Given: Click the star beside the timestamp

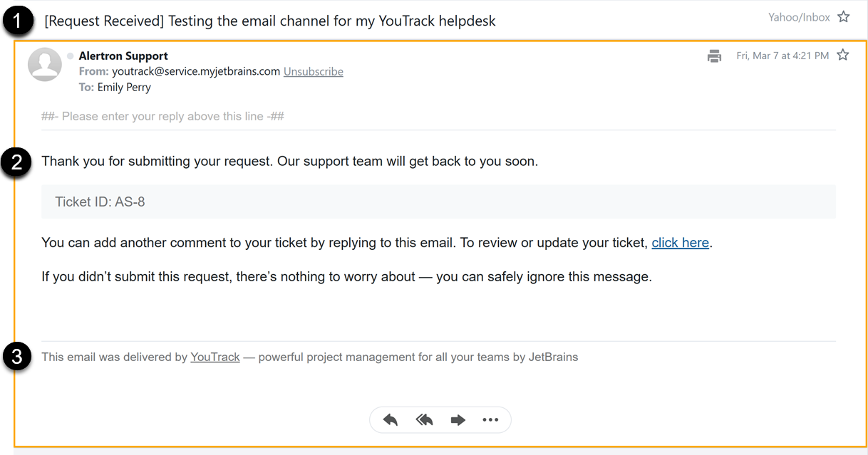Looking at the screenshot, I should (843, 55).
